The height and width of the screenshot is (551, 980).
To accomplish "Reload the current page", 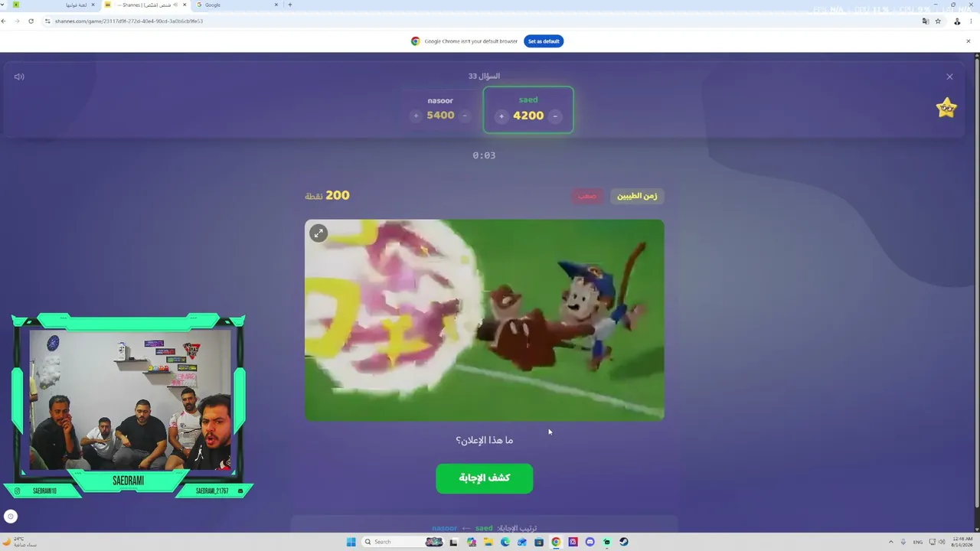I will click(31, 21).
